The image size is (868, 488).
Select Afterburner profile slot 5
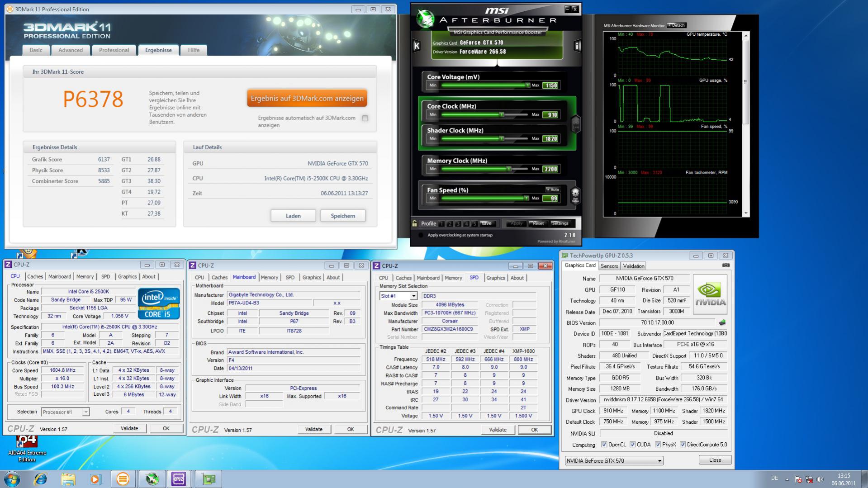(474, 224)
